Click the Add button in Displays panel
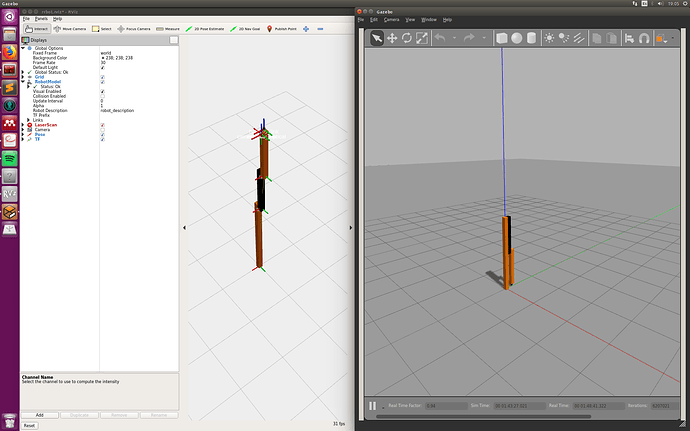 coord(40,415)
